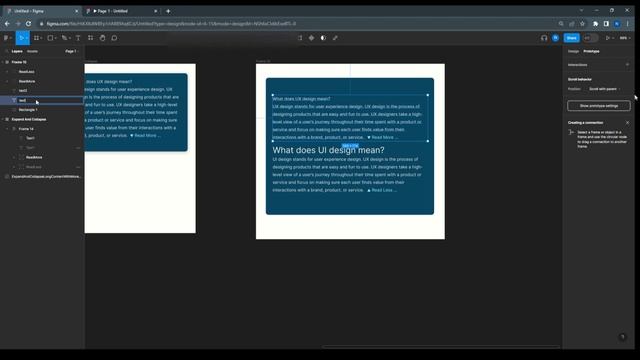640x360 pixels.
Task: Click the mask half-circle icon in the toolbar
Action: [323, 38]
